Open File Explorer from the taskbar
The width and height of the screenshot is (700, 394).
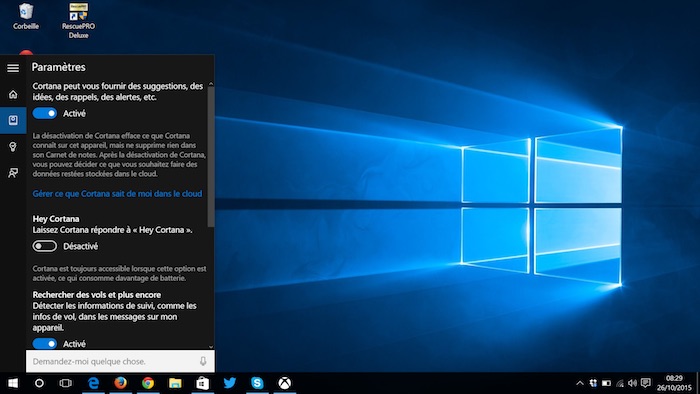[175, 383]
